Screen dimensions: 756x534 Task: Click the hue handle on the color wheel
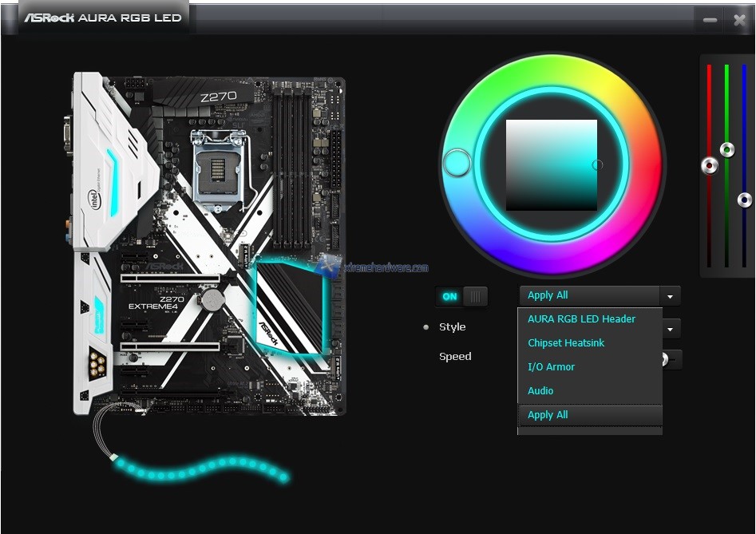pos(457,163)
